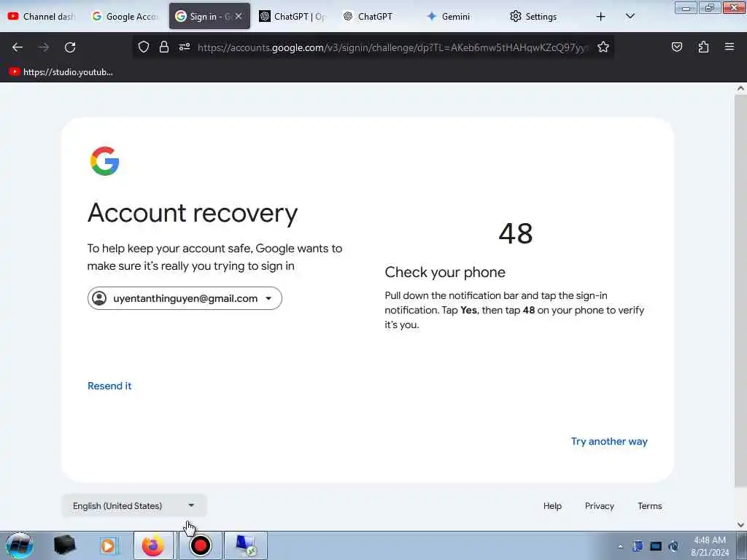Bookmark this page with the star icon
747x560 pixels.
click(x=603, y=47)
